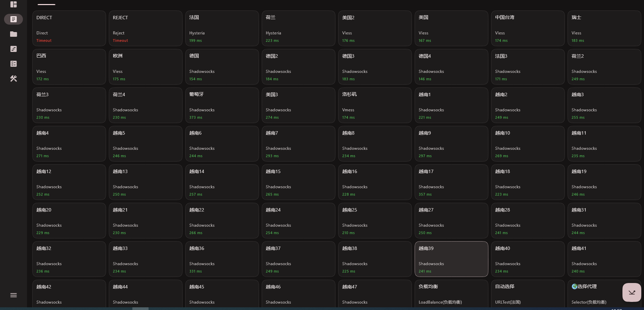Select the 中国台湾 Vless node
Screen dimensions: 644x310
tap(528, 28)
